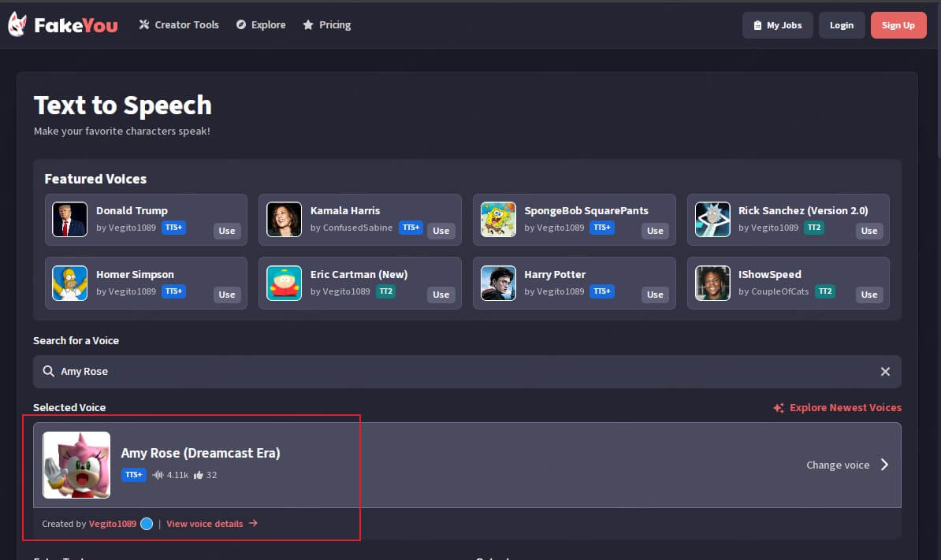
Task: Click the Eric Cartman avatar thumbnail
Action: (284, 283)
